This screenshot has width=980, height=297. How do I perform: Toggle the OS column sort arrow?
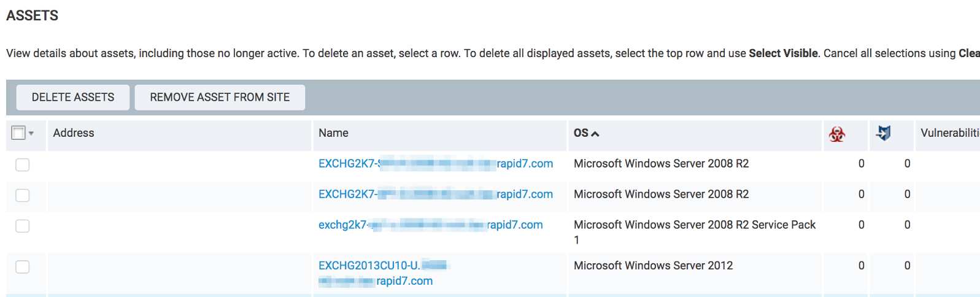(595, 134)
